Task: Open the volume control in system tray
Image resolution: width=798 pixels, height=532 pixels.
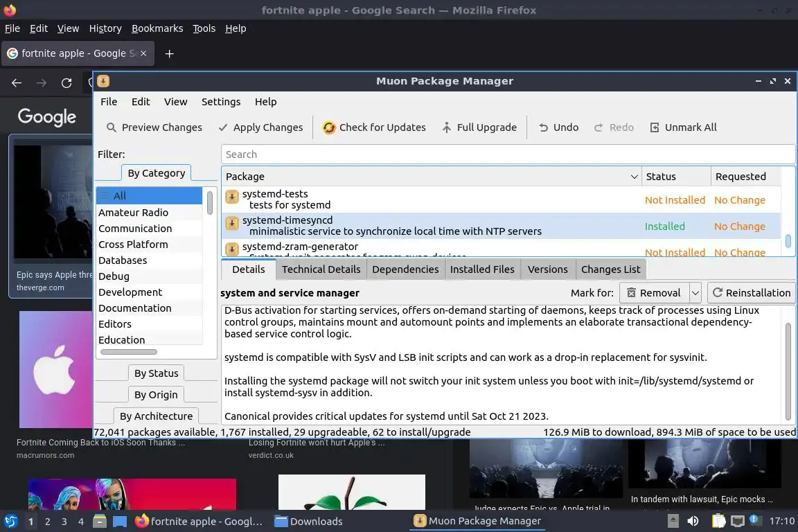Action: 693,522
